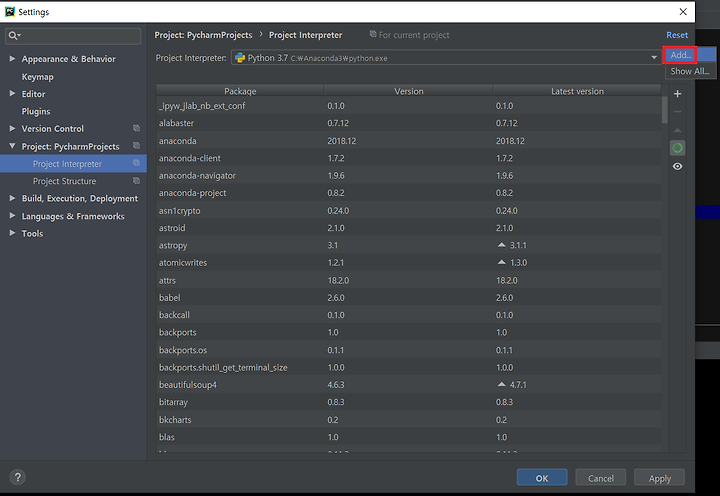Select Project Interpreter in the tree
The height and width of the screenshot is (496, 720).
(x=73, y=163)
